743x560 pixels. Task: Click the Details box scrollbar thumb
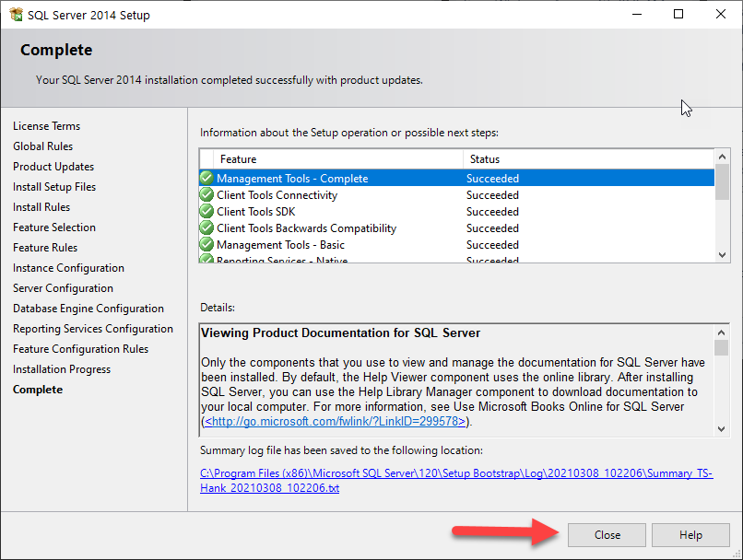[x=721, y=347]
